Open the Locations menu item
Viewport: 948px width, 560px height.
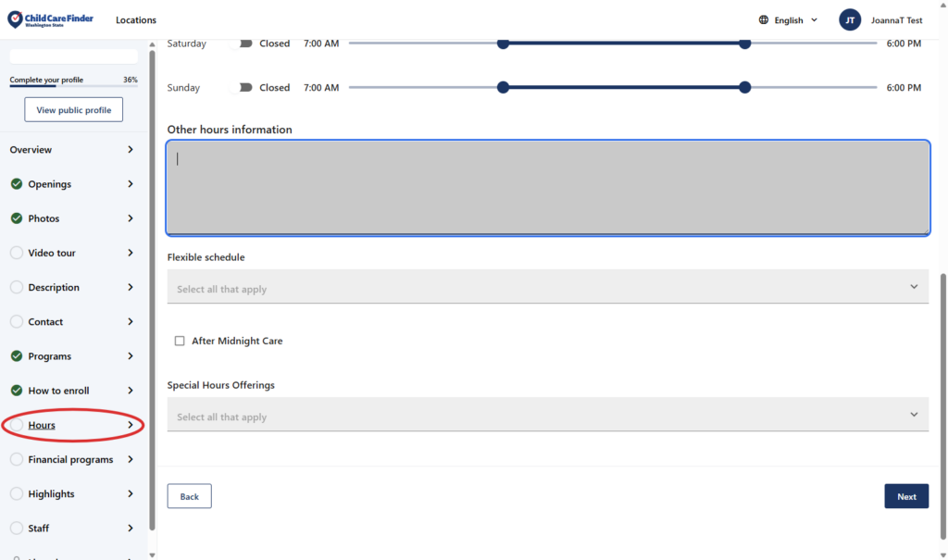(136, 20)
